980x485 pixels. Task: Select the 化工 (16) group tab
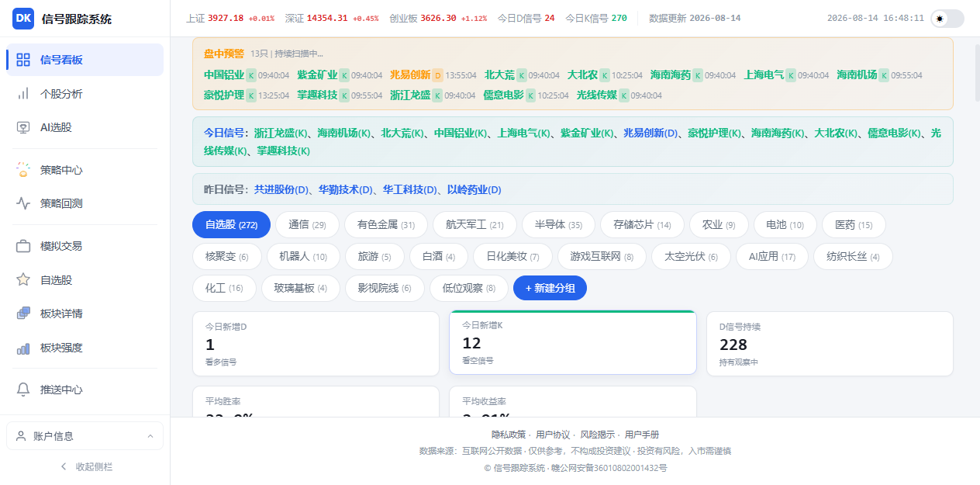[224, 288]
